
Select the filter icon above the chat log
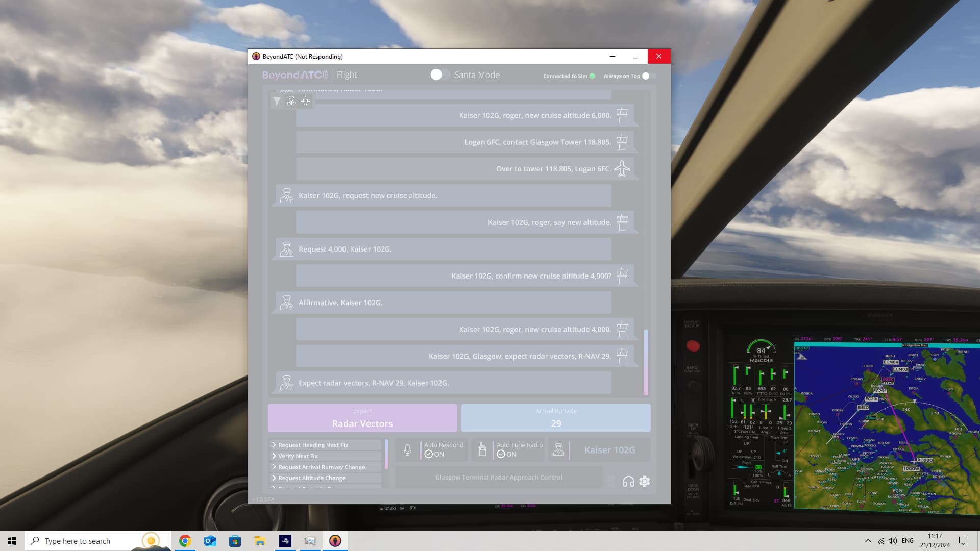[x=277, y=102]
